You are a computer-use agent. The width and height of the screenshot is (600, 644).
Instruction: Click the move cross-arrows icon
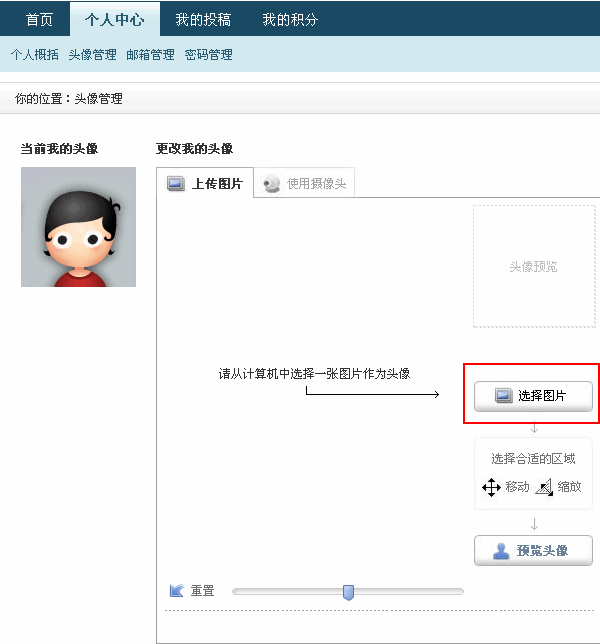click(491, 487)
